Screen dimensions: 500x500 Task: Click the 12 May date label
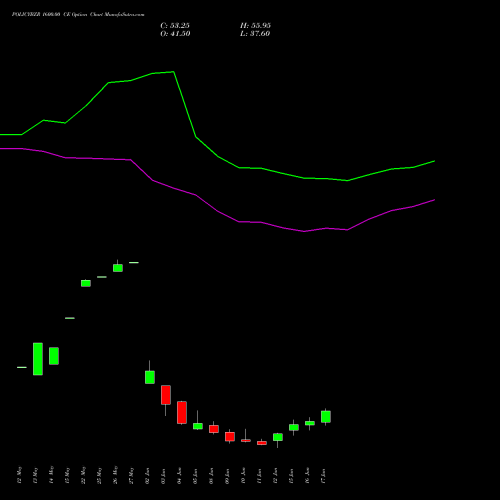click(19, 475)
